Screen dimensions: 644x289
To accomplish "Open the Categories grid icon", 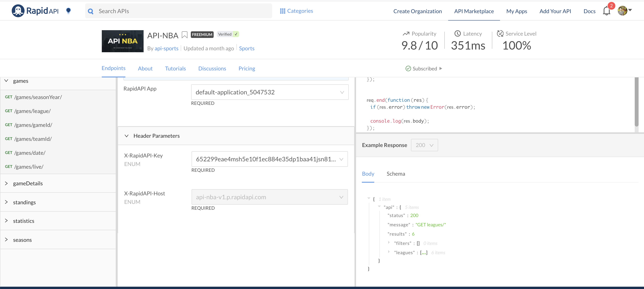I will [283, 11].
